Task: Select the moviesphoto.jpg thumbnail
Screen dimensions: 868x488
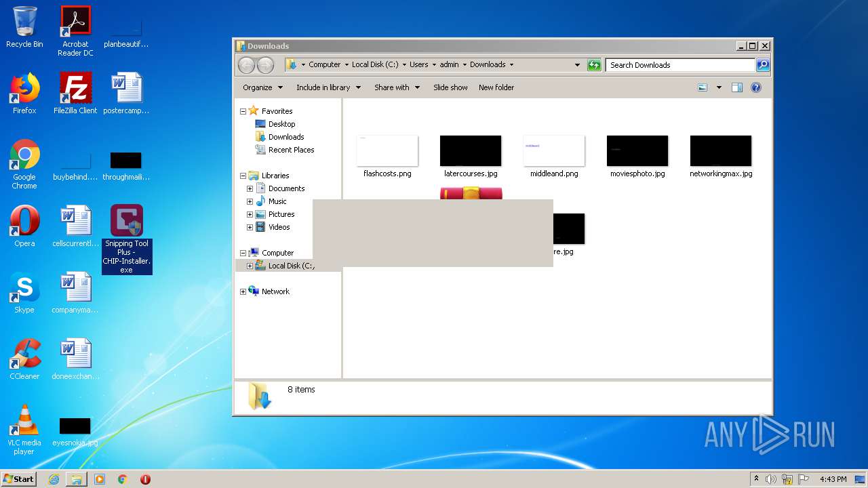Action: (637, 156)
